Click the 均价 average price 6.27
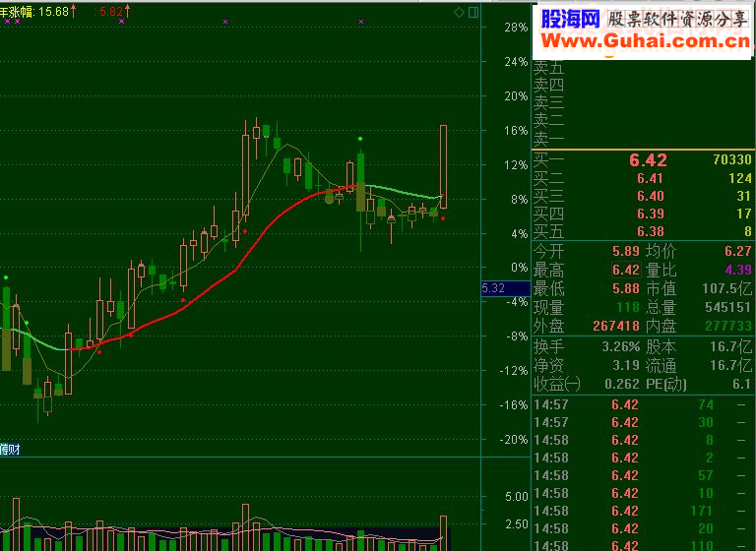This screenshot has height=551, width=756. pyautogui.click(x=738, y=251)
